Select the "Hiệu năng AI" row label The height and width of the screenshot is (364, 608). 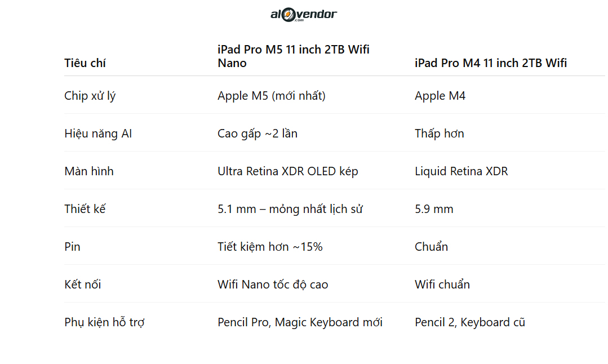click(98, 134)
